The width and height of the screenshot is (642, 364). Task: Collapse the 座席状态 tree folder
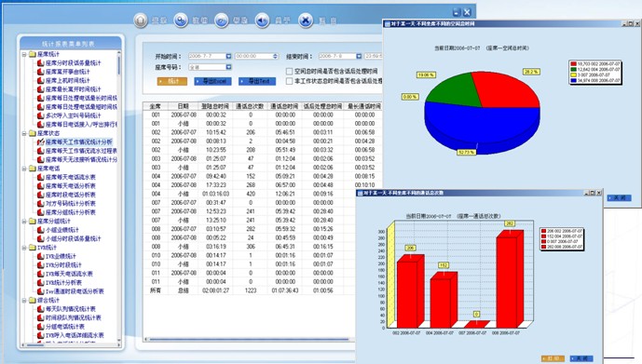click(x=24, y=133)
